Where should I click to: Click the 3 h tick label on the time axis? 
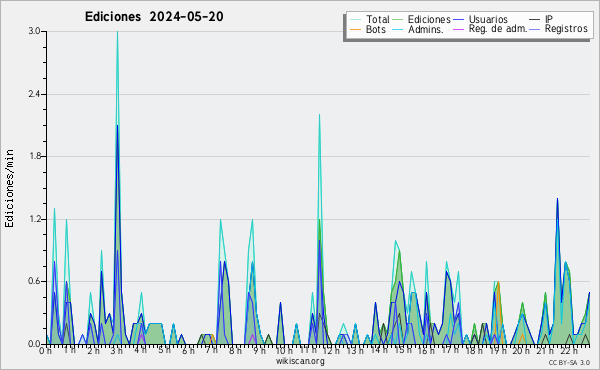click(117, 350)
